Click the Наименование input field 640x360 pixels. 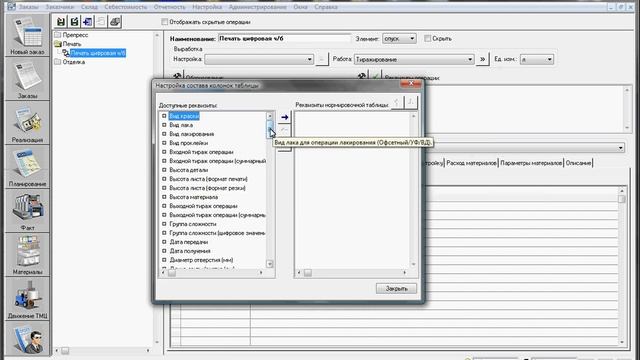(284, 38)
